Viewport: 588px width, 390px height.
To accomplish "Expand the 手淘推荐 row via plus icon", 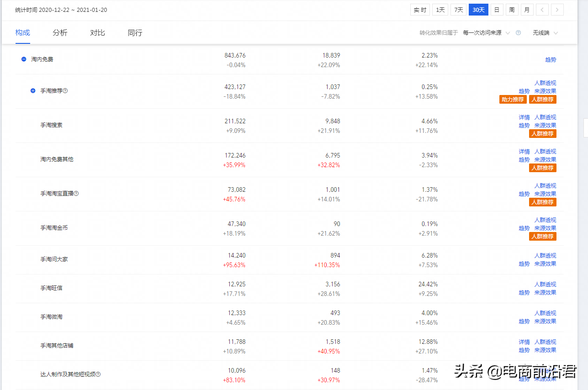I will coord(32,90).
